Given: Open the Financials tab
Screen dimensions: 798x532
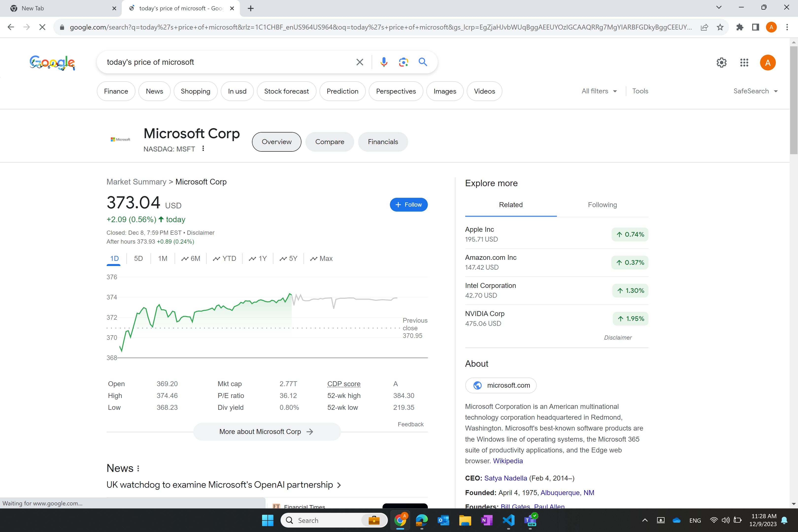Looking at the screenshot, I should coord(383,142).
